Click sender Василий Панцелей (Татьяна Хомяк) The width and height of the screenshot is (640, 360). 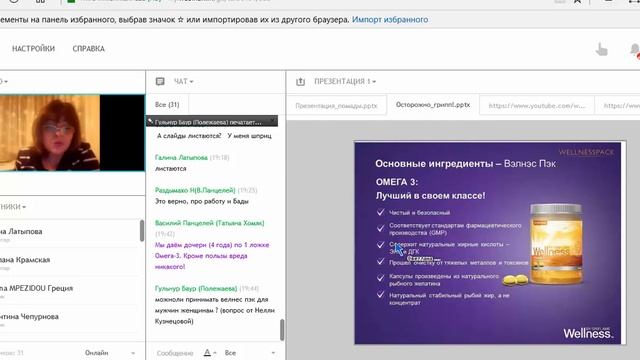click(209, 223)
